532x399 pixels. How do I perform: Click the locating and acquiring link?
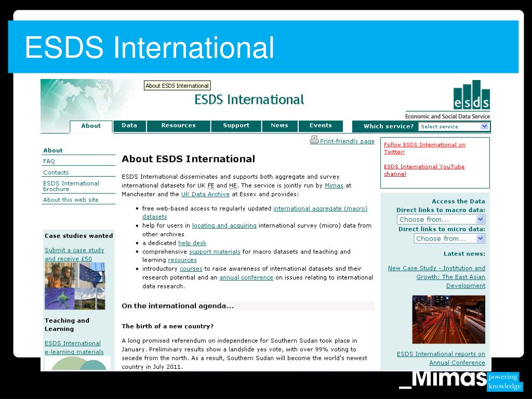224,225
